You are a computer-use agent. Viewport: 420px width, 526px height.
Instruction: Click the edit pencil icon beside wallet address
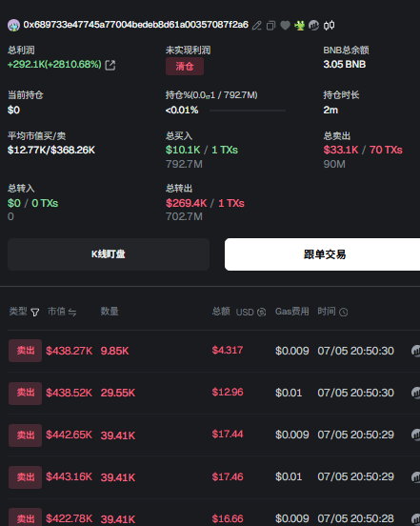[x=257, y=26]
